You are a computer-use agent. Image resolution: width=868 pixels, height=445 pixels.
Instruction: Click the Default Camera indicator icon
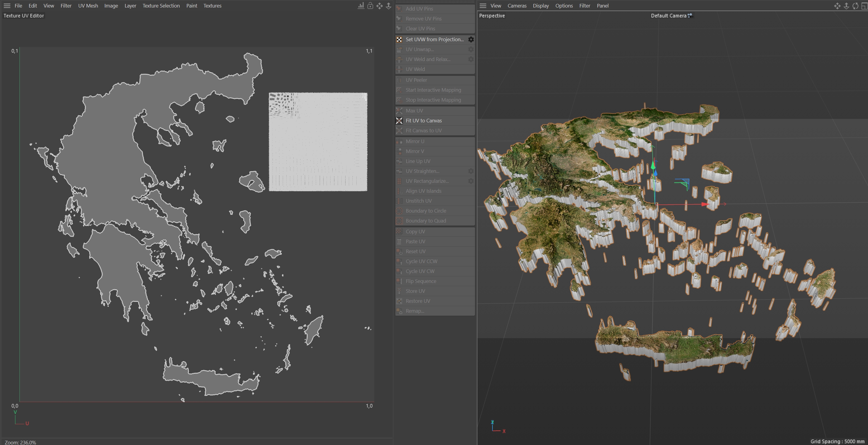tap(690, 16)
